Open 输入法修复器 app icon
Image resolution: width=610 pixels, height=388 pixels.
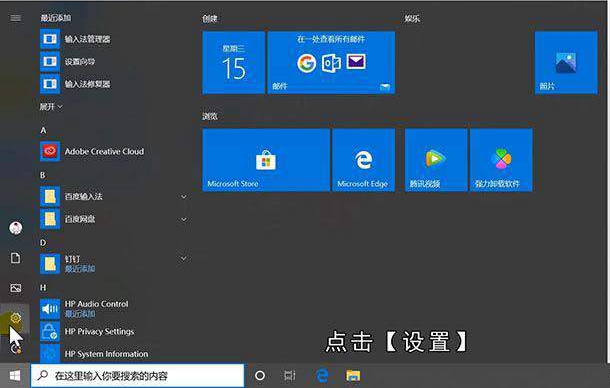point(50,84)
